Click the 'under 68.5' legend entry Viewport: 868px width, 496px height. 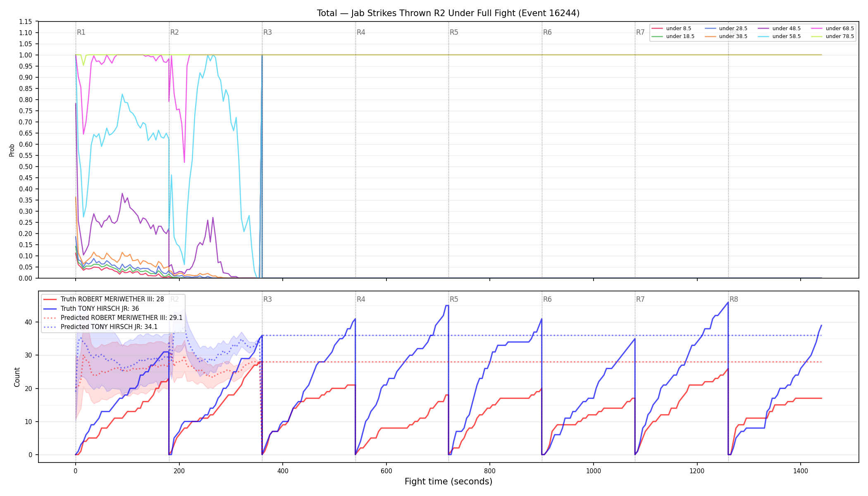pyautogui.click(x=832, y=29)
